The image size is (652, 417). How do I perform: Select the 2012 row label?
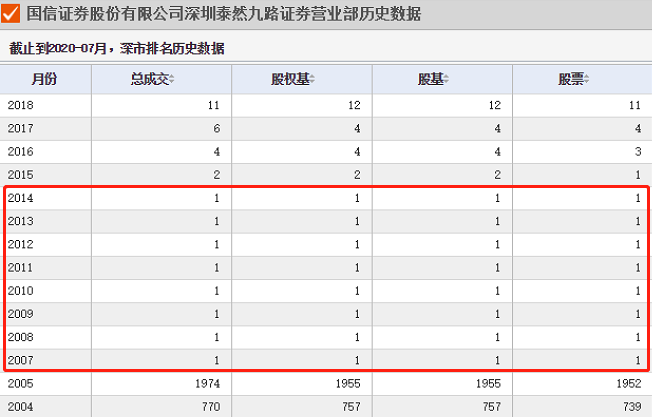coord(20,244)
